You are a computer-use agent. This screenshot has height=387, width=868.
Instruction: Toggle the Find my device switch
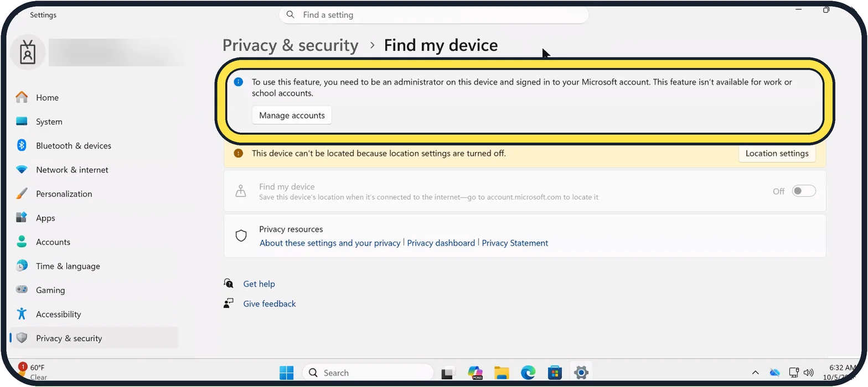click(x=804, y=191)
